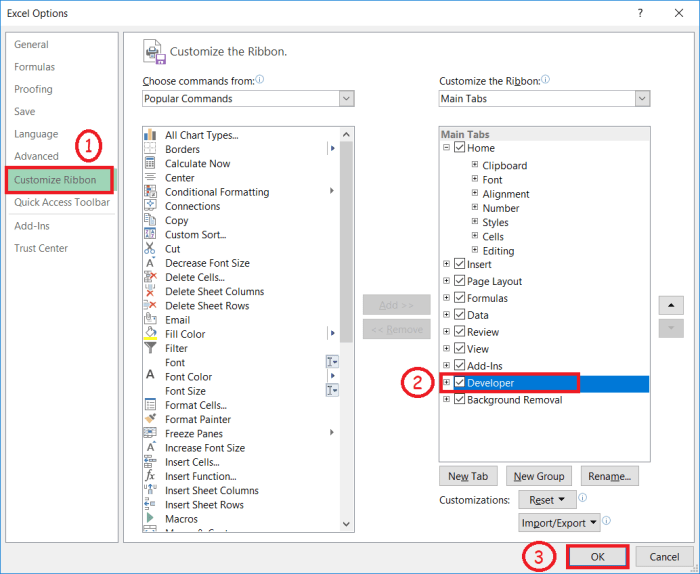Screen dimensions: 700x574
Task: Click the New Group button
Action: pyautogui.click(x=539, y=477)
